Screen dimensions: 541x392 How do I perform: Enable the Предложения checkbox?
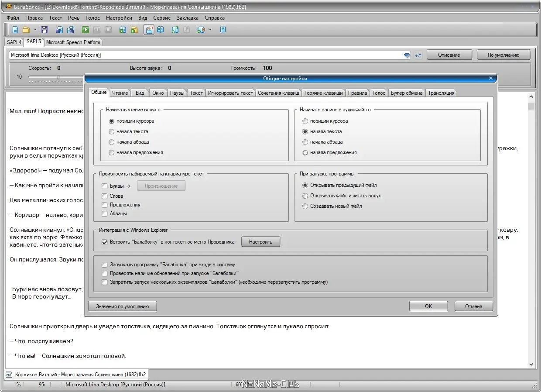(104, 205)
